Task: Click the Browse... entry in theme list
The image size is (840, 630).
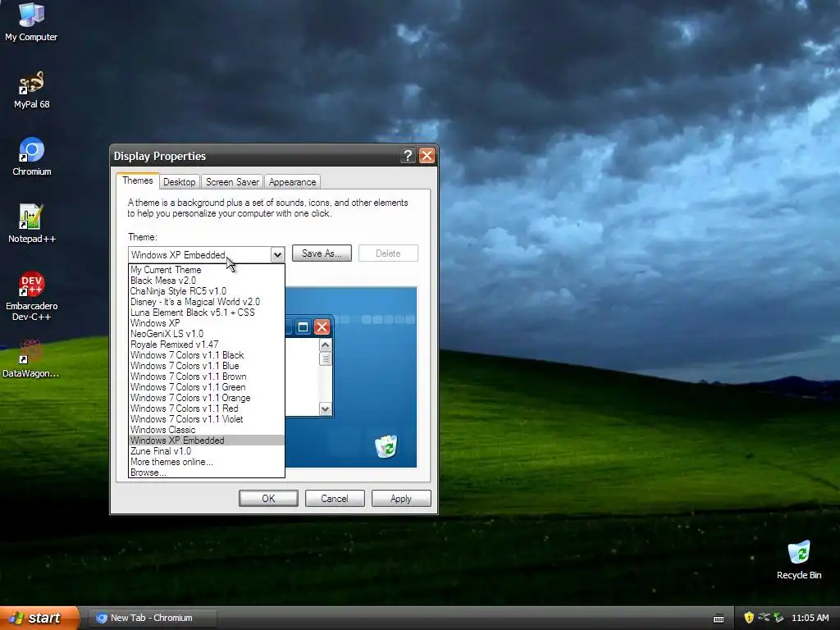Action: (206, 472)
